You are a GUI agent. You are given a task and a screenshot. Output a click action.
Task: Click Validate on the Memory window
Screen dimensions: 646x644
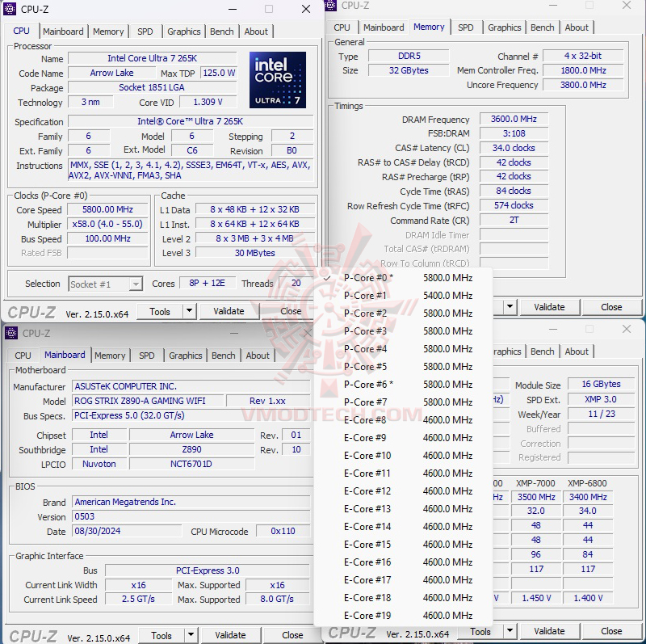click(x=550, y=307)
